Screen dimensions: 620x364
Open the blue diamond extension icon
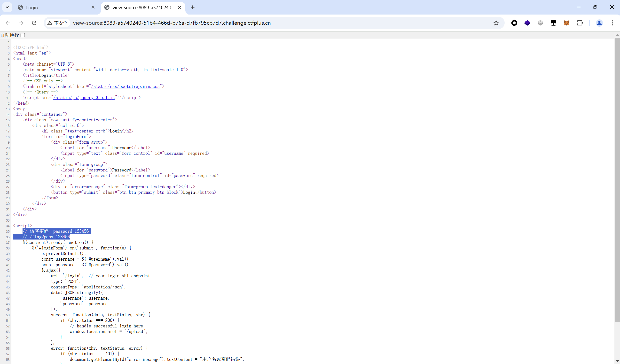pos(527,23)
